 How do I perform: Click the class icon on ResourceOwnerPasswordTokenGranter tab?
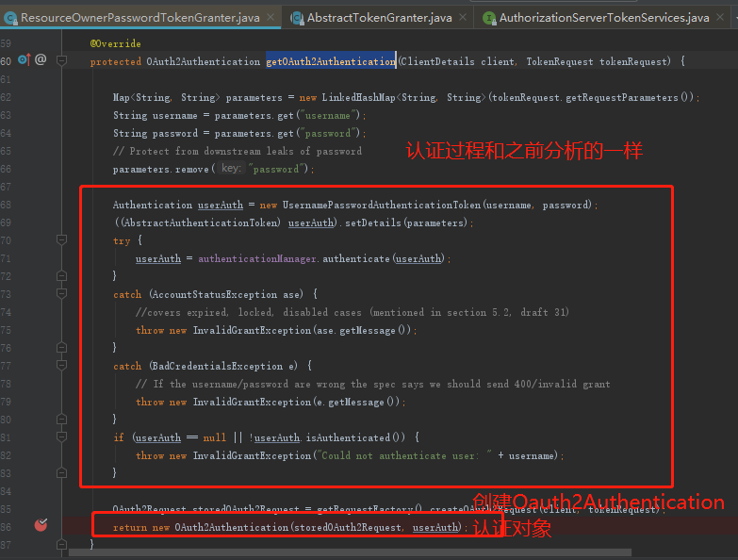(x=10, y=18)
